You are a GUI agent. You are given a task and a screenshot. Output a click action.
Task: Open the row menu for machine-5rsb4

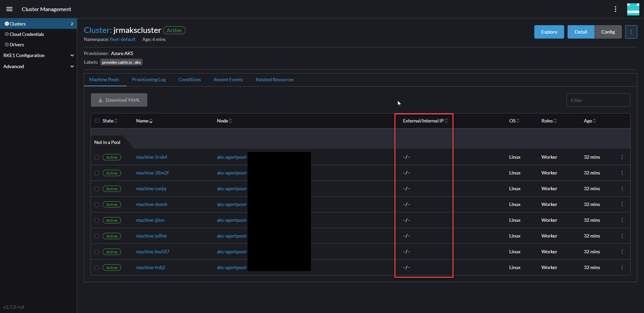[x=622, y=157]
